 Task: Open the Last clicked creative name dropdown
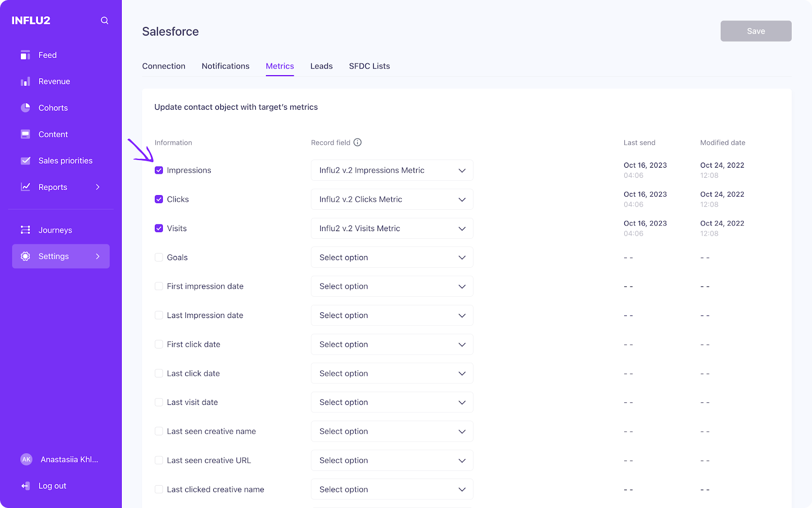click(x=392, y=489)
